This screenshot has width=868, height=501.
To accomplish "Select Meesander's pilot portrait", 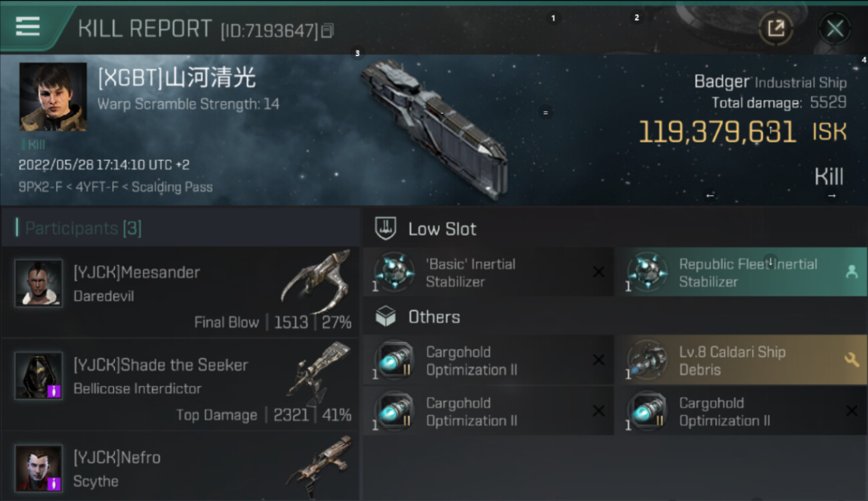I will [x=39, y=283].
